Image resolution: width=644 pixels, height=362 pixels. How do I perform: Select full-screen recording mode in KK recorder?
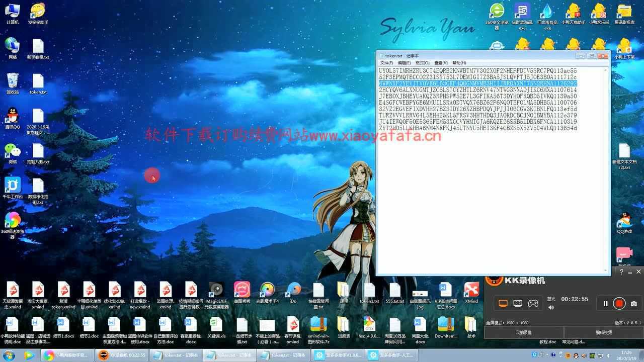click(503, 303)
